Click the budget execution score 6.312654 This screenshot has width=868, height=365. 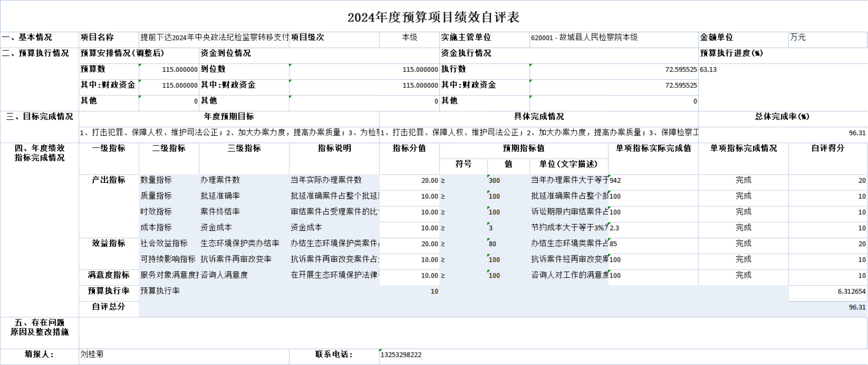(x=827, y=291)
